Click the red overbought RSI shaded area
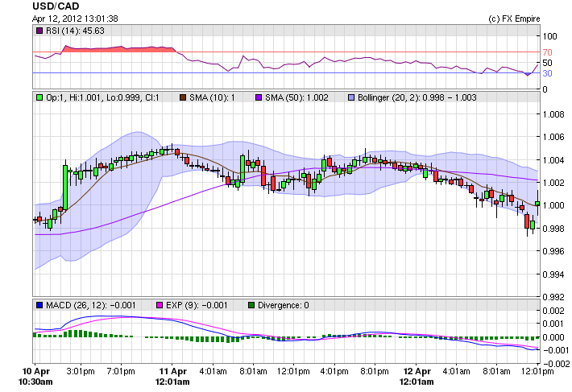 (x=120, y=49)
